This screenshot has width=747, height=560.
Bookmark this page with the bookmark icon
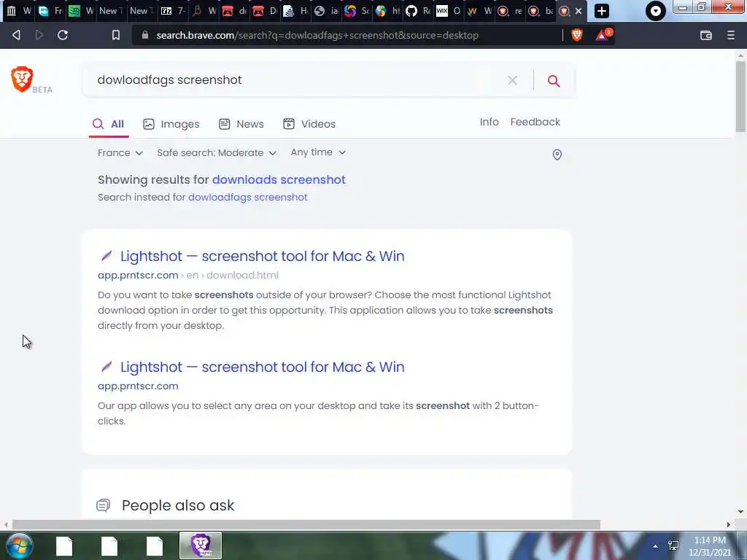116,35
